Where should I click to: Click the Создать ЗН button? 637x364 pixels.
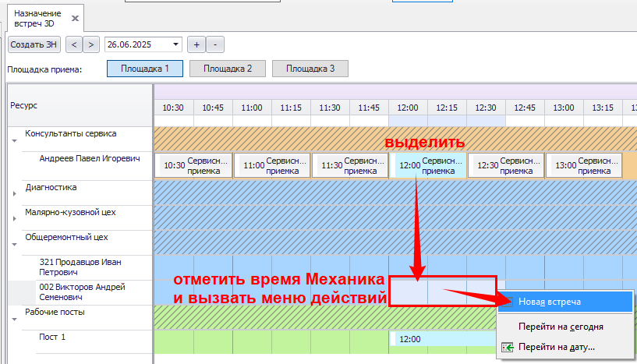(x=34, y=44)
